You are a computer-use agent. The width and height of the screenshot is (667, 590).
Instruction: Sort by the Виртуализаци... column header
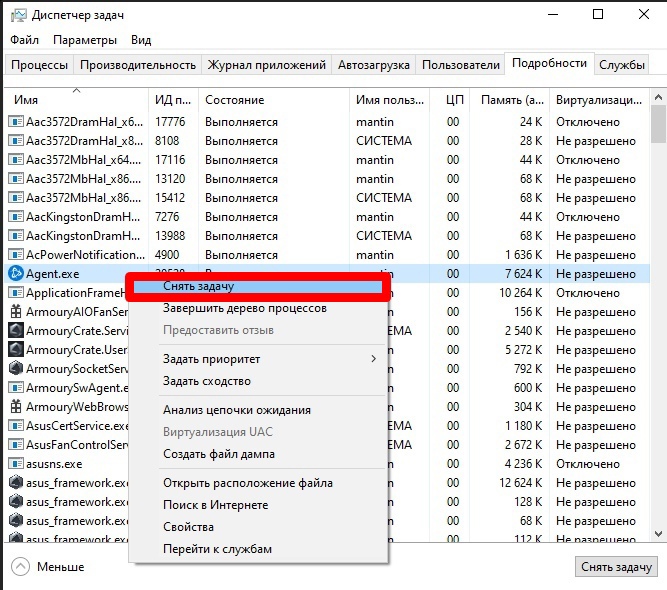click(599, 100)
